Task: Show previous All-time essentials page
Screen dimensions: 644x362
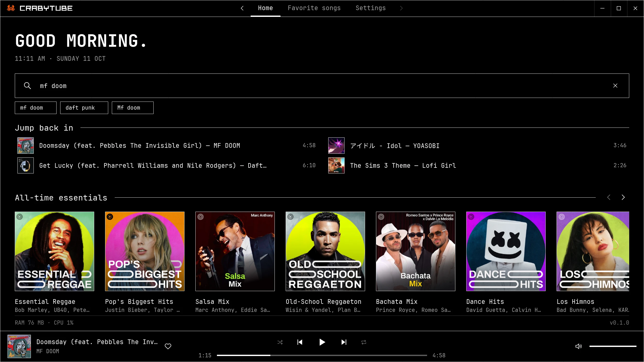Action: tap(609, 197)
